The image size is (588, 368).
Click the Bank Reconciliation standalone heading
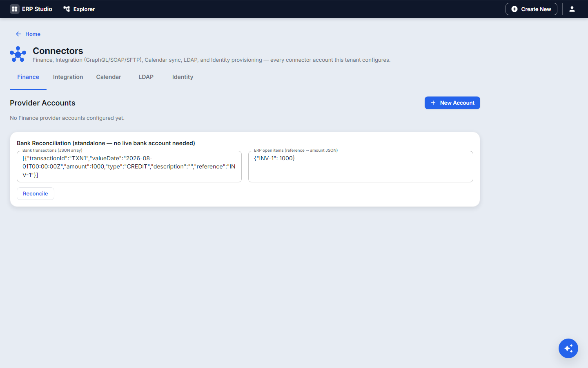pyautogui.click(x=106, y=143)
